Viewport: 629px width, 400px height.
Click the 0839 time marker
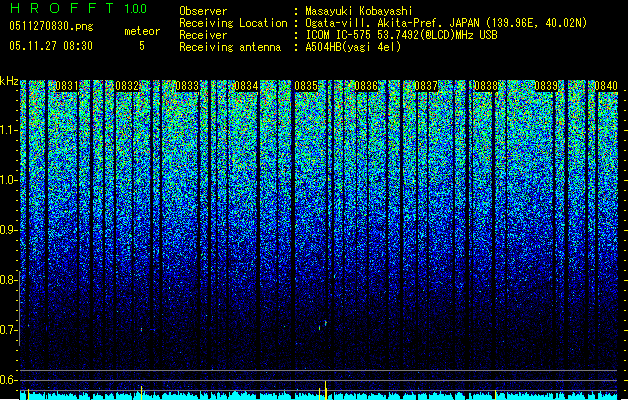[x=546, y=86]
